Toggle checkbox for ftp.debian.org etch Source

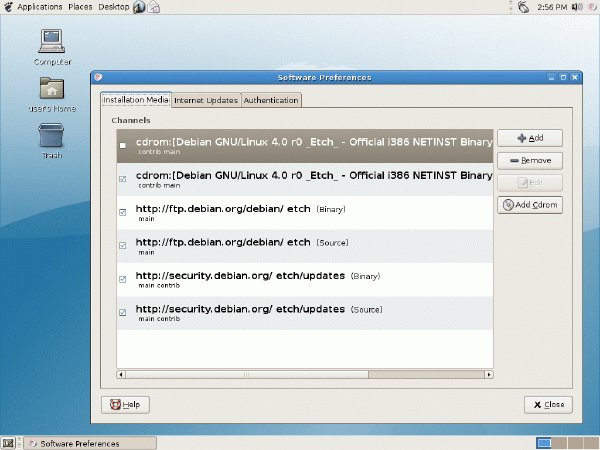pos(122,245)
